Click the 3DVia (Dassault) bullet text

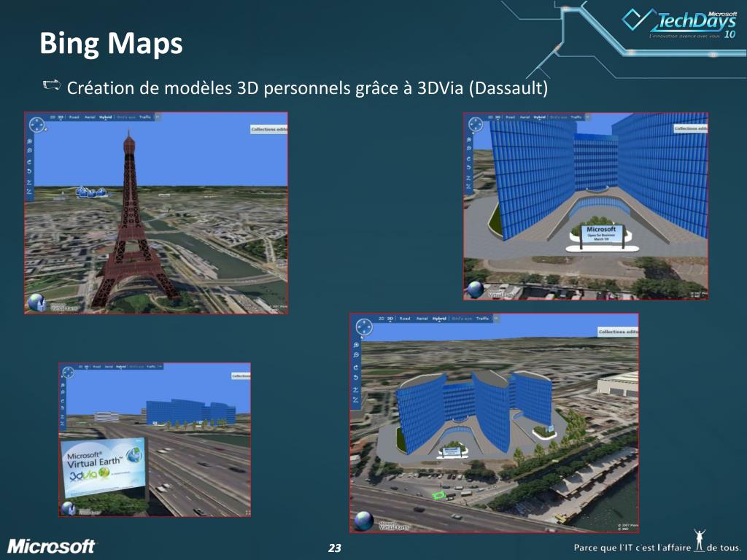click(x=307, y=88)
